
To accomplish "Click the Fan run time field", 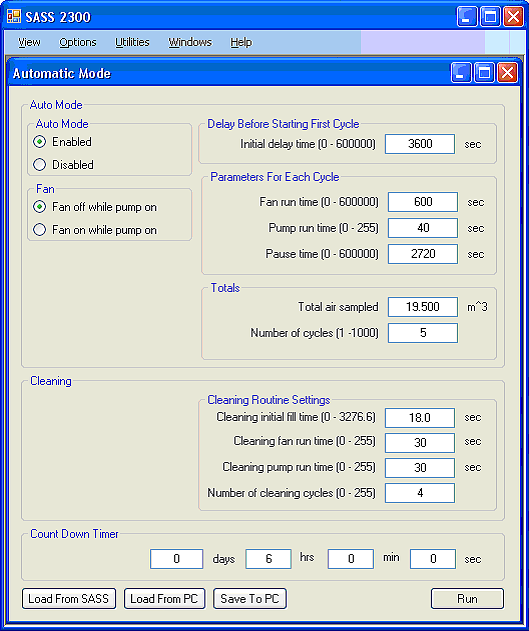I will [x=423, y=202].
